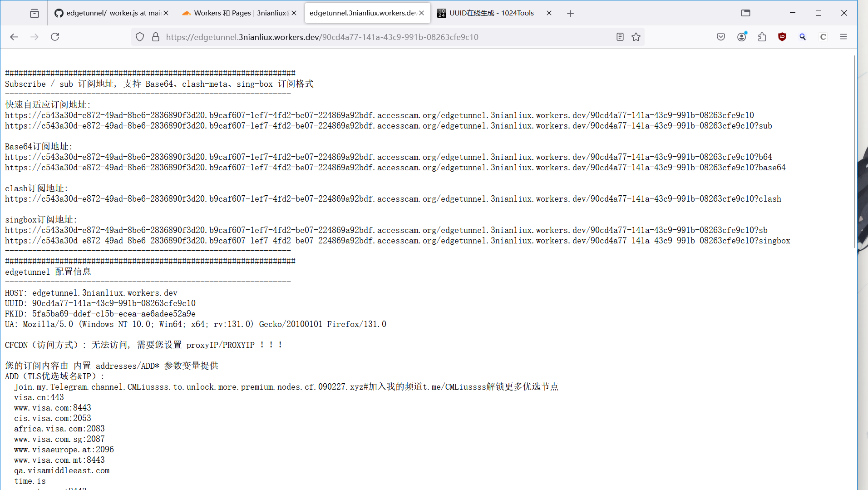
Task: Click the sidebar toggle icon in title bar
Action: [745, 13]
